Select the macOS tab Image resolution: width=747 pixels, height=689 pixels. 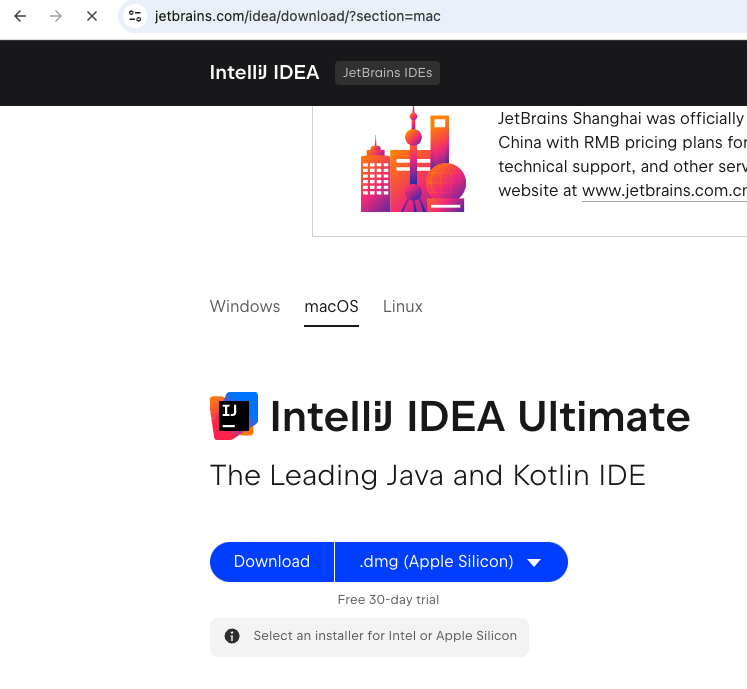pyautogui.click(x=332, y=306)
